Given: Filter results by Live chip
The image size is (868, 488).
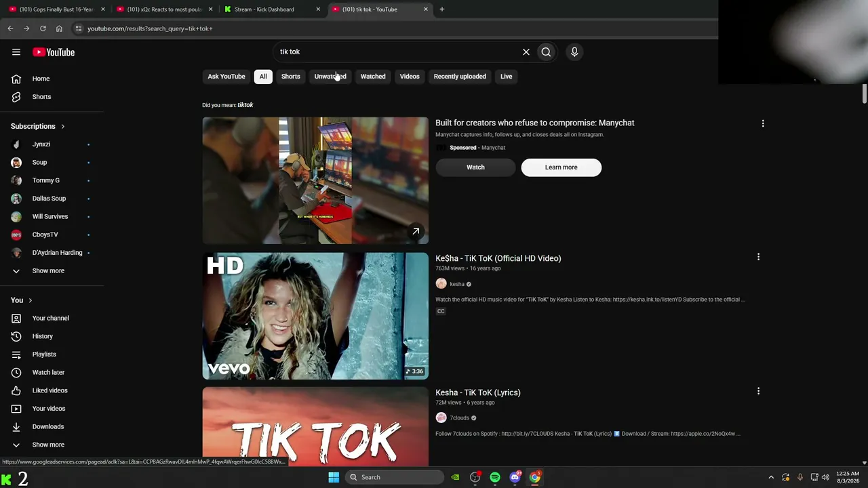Looking at the screenshot, I should coord(507,77).
